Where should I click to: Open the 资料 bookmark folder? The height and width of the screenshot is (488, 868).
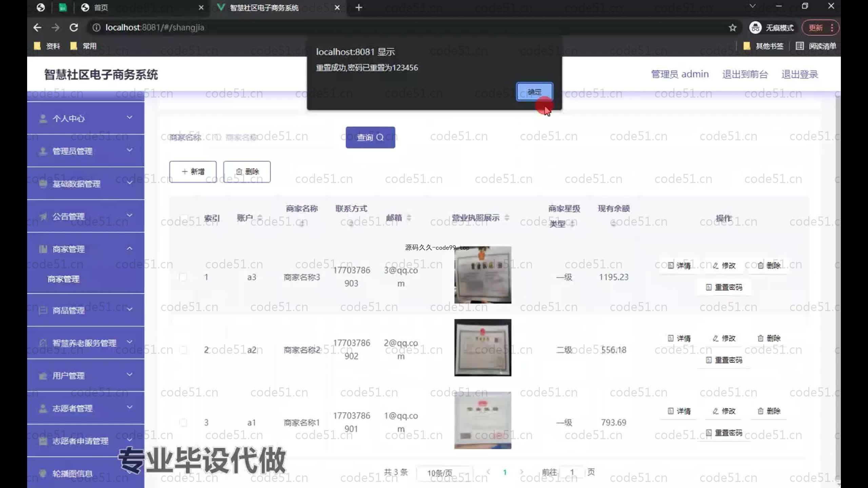point(47,46)
